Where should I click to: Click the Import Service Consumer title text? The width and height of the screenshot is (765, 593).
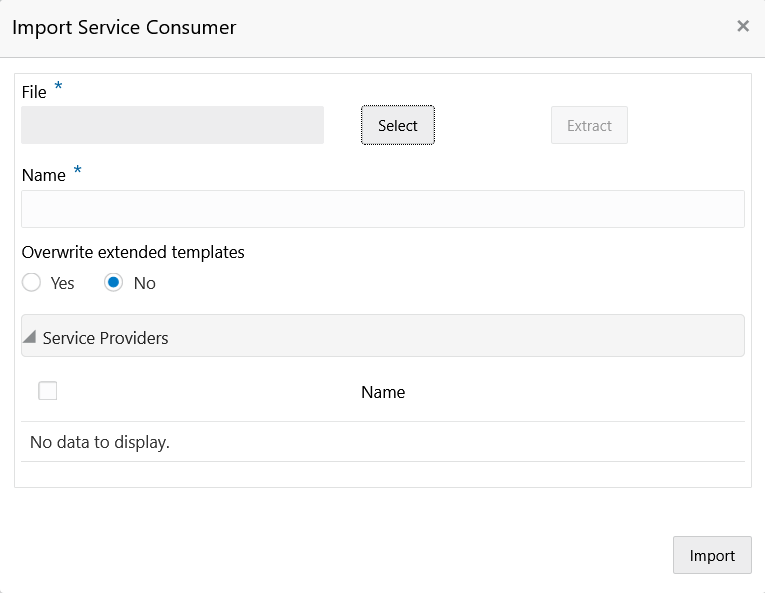click(124, 27)
